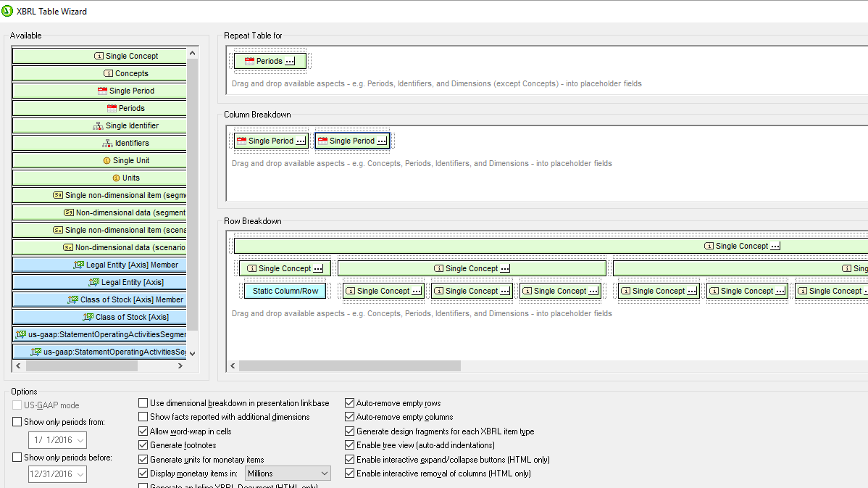Click the XBRL Table Wizard title bar icon

[7, 11]
